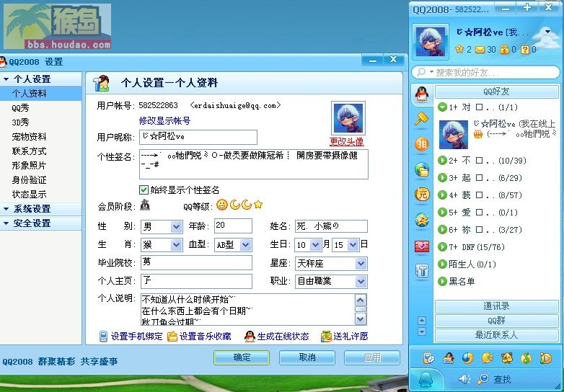This screenshot has width=564, height=392.
Task: Click the green ball icon in bottom toolbar
Action: coord(526,358)
